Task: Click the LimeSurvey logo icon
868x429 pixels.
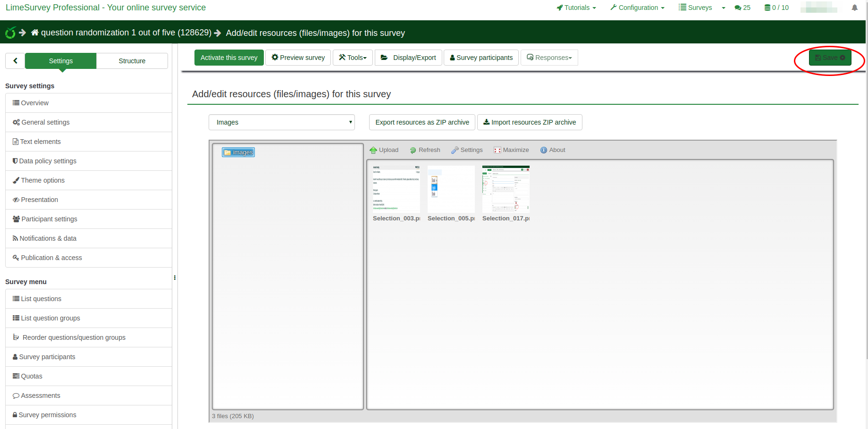Action: (x=10, y=33)
